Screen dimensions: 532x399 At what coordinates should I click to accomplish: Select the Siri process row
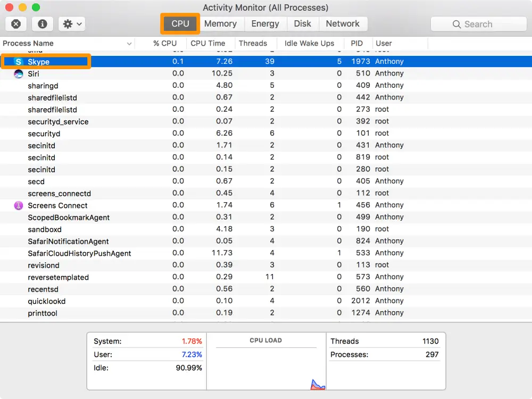click(x=266, y=73)
